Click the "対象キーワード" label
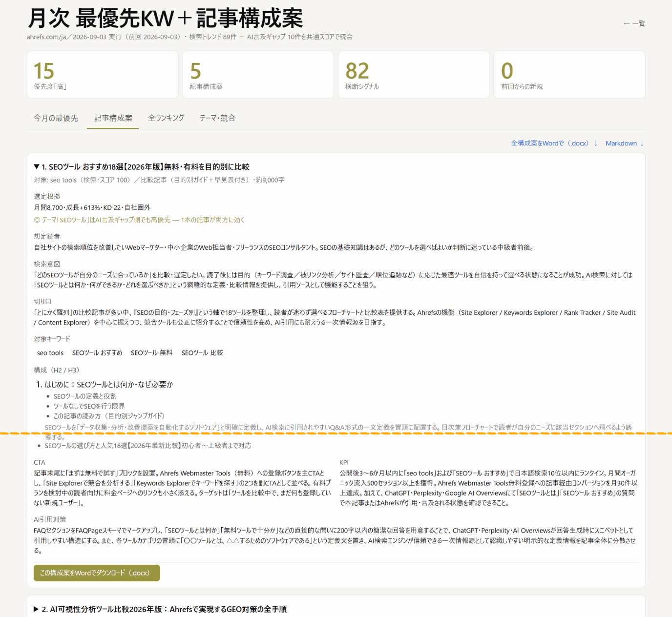Viewport: 672px width, 617px height. [x=52, y=339]
